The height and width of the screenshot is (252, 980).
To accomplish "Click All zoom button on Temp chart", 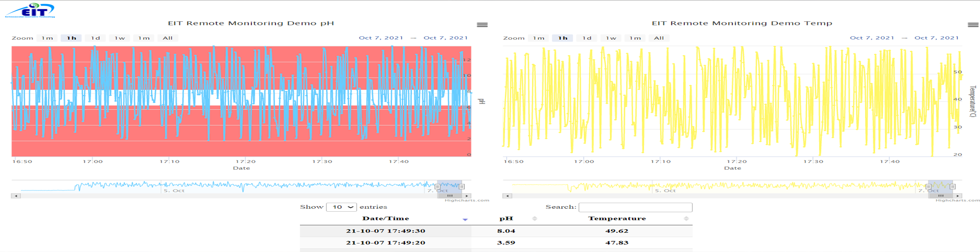I will coord(658,38).
